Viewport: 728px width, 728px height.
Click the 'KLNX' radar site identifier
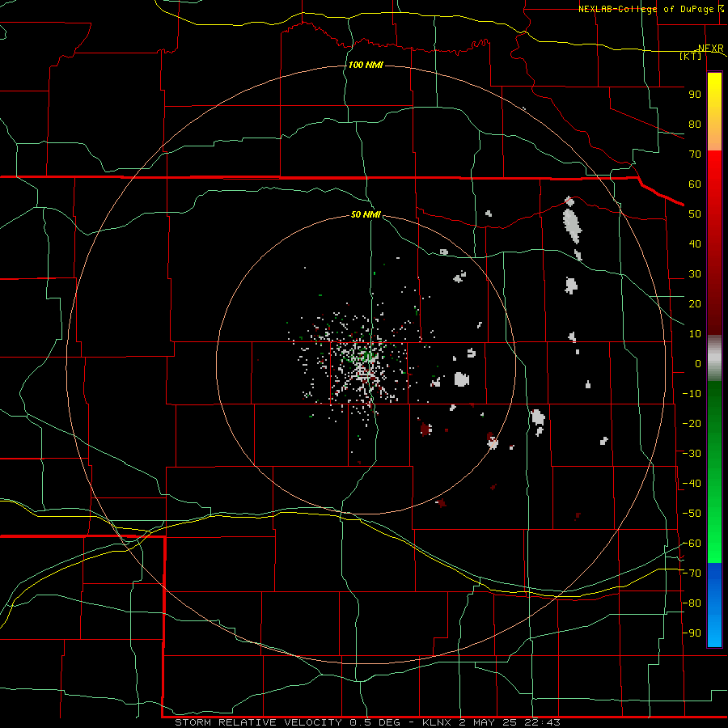(x=437, y=722)
